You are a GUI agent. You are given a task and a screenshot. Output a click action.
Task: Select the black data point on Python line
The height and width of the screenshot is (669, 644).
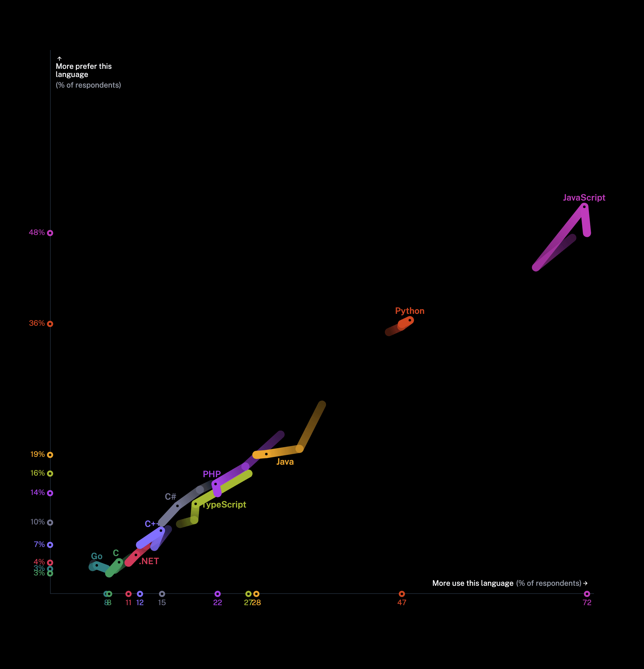pyautogui.click(x=410, y=320)
